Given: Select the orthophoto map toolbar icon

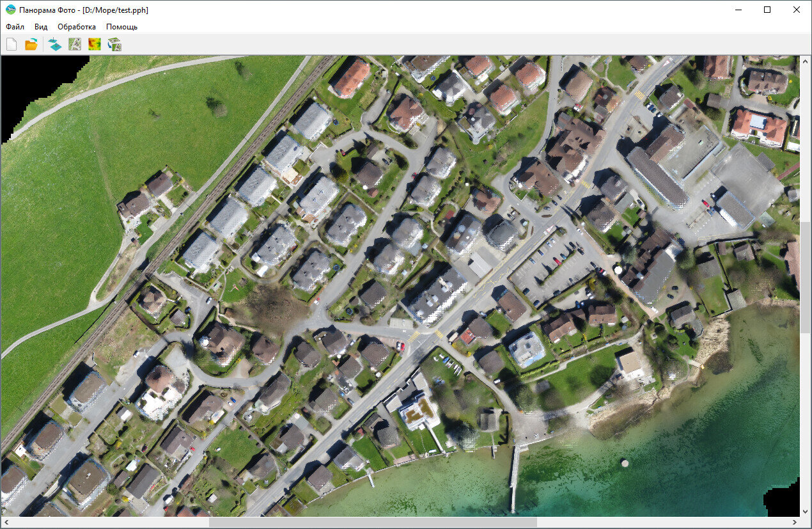Looking at the screenshot, I should [75, 44].
